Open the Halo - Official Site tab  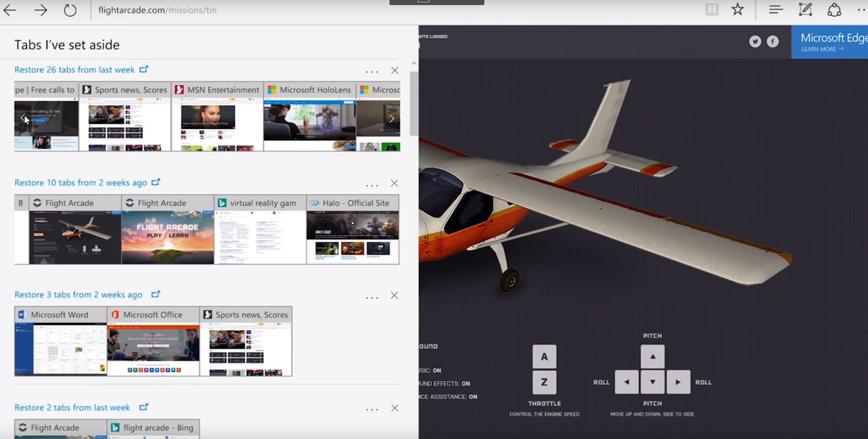tap(353, 229)
